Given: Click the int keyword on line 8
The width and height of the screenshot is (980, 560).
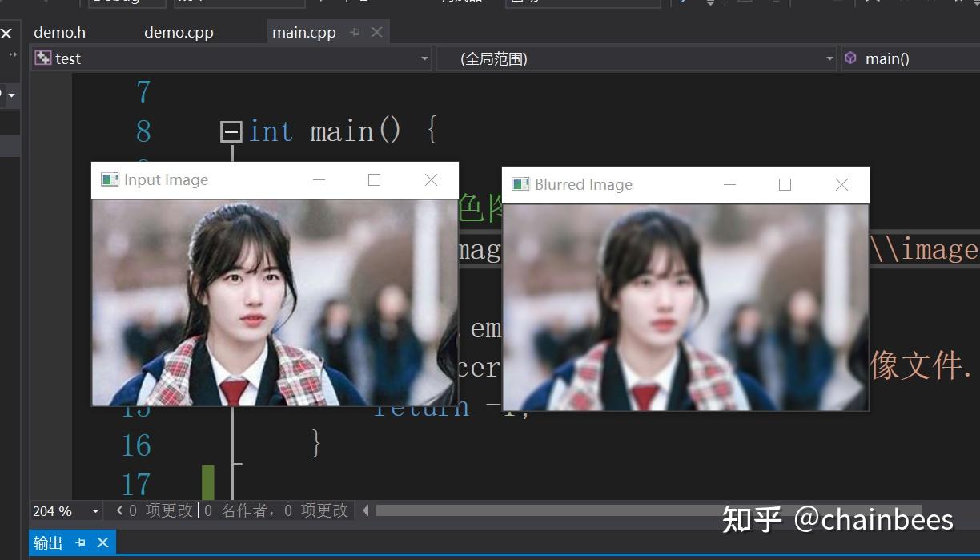Looking at the screenshot, I should point(271,131).
